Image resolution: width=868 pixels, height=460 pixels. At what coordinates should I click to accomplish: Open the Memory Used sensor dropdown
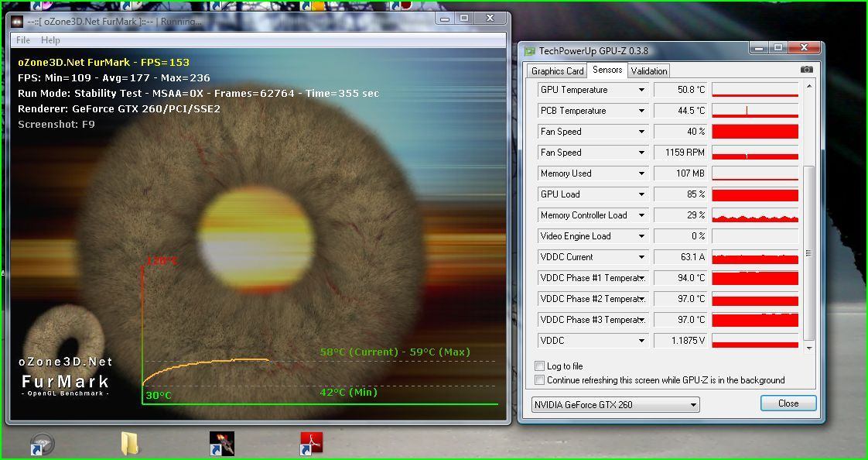(641, 173)
